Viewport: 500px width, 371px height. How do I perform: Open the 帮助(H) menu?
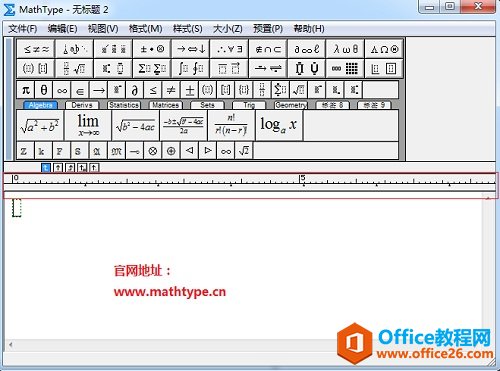coord(309,29)
